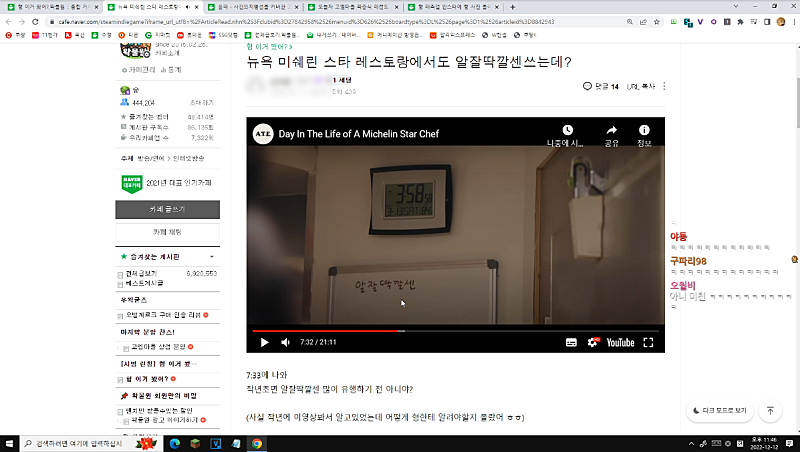Switch to the third browser tab
The image size is (800, 452).
(254, 7)
